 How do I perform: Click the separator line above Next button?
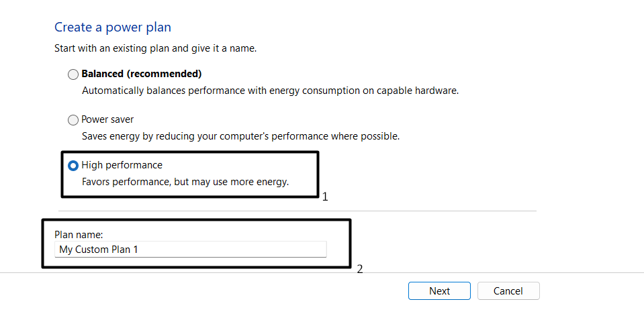pos(470,273)
